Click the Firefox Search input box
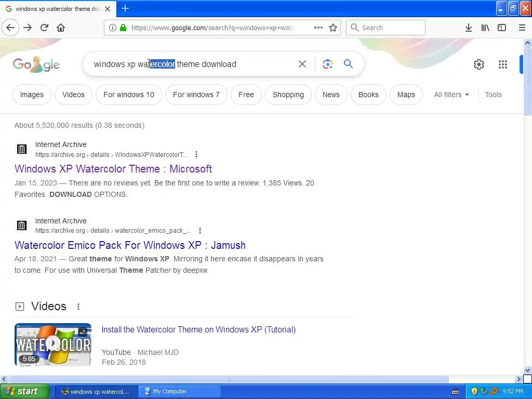The width and height of the screenshot is (532, 399). pyautogui.click(x=385, y=28)
